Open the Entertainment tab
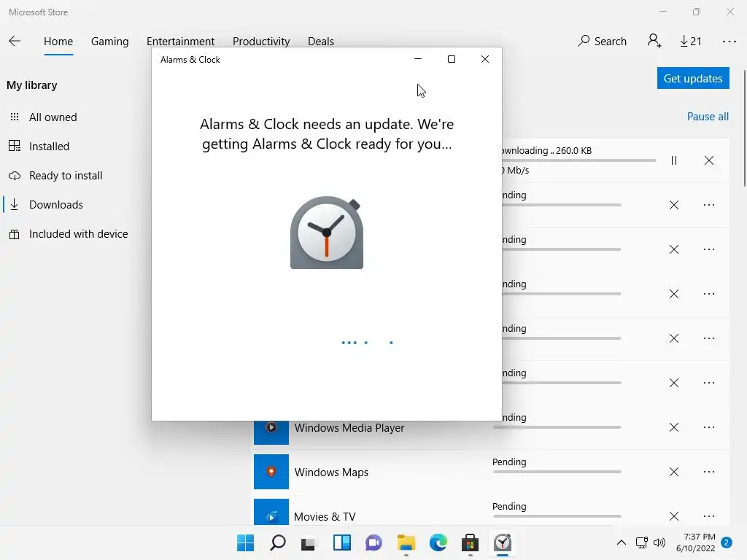This screenshot has height=560, width=747. tap(181, 42)
